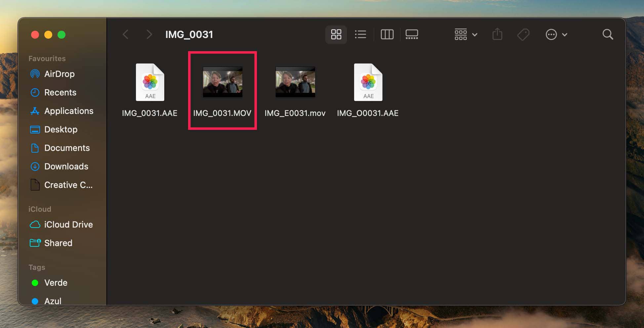
Task: Open the More actions dropdown
Action: (551, 34)
